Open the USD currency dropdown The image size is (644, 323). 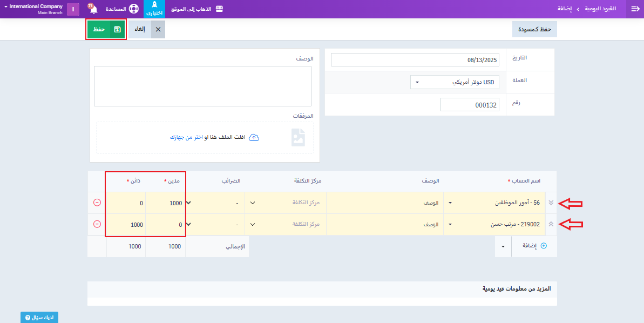[x=455, y=82]
